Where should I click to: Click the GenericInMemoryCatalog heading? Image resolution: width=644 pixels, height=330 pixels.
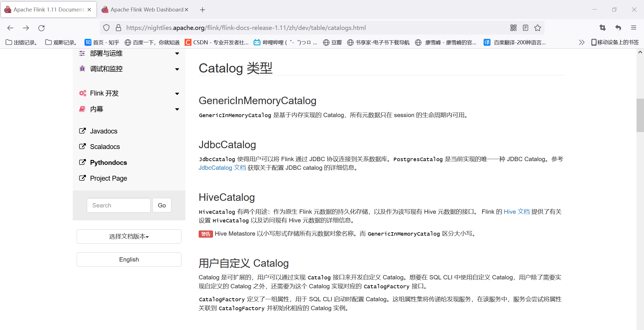[258, 101]
